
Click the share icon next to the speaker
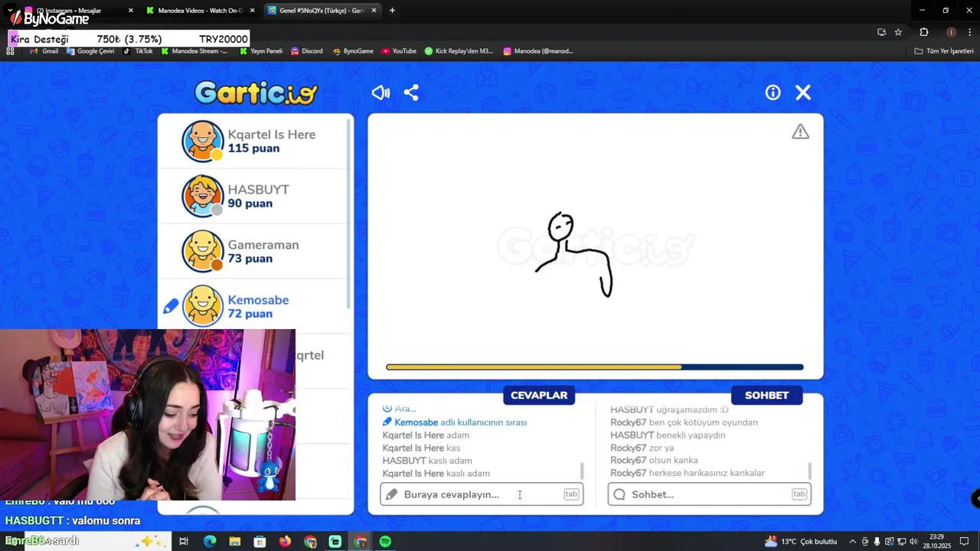point(411,93)
